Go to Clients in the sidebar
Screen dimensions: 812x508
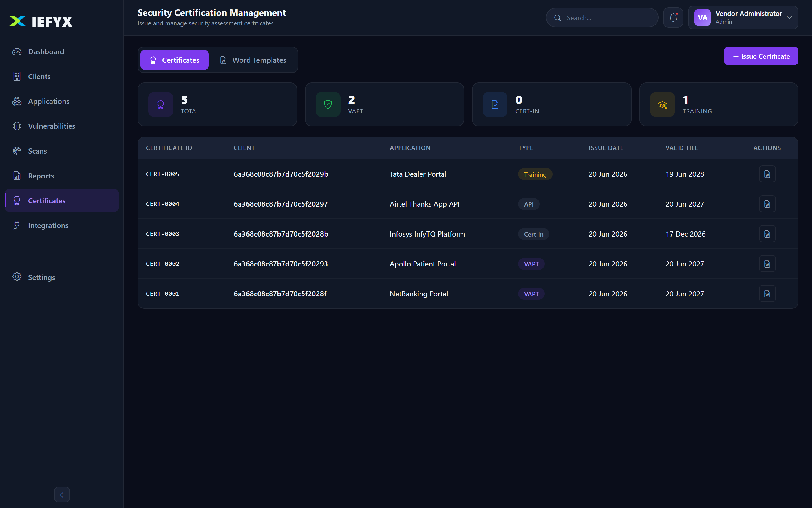click(62, 76)
